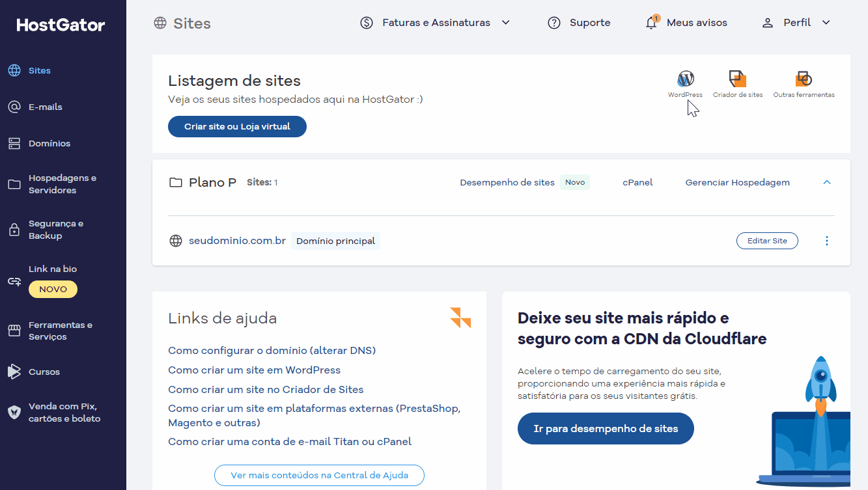Open the cPanel link

click(x=637, y=182)
